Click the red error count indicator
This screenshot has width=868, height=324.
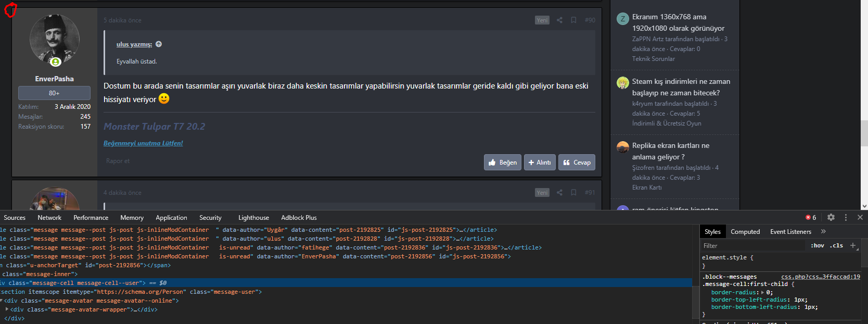811,217
